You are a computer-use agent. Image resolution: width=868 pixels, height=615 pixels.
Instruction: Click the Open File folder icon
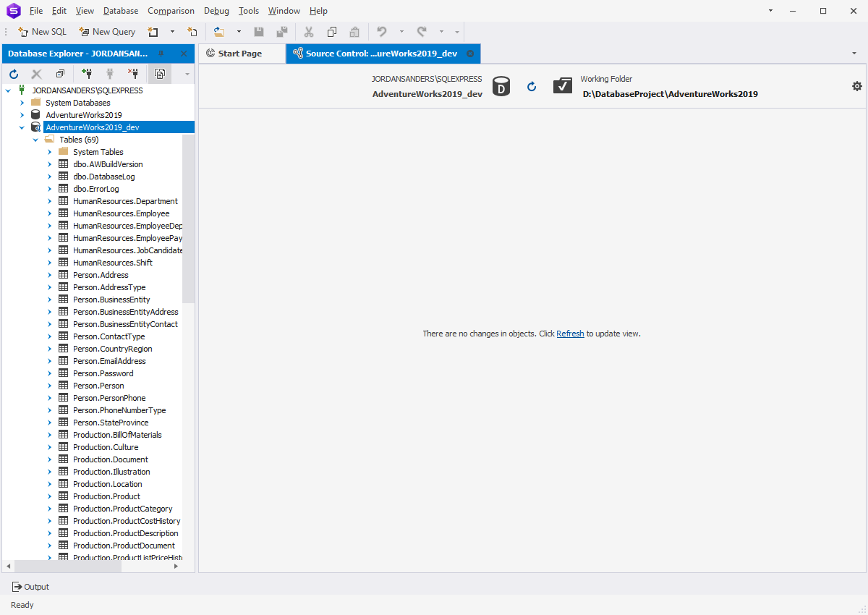[219, 32]
